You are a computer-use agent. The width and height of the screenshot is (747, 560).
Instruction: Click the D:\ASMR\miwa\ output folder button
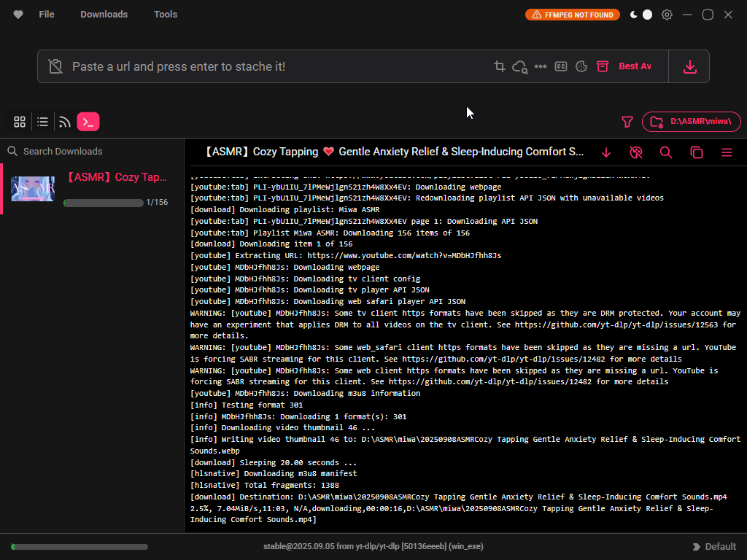(692, 122)
